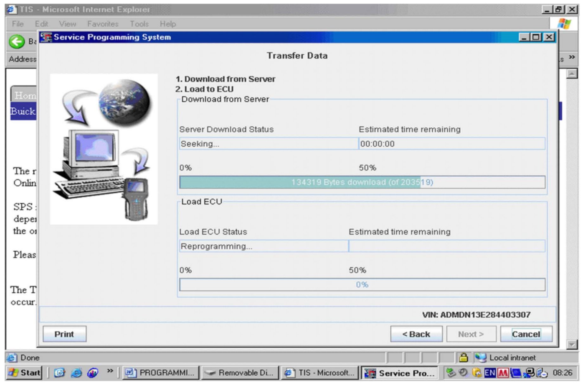The image size is (588, 388).
Task: Click the Windows Start button
Action: coord(25,373)
